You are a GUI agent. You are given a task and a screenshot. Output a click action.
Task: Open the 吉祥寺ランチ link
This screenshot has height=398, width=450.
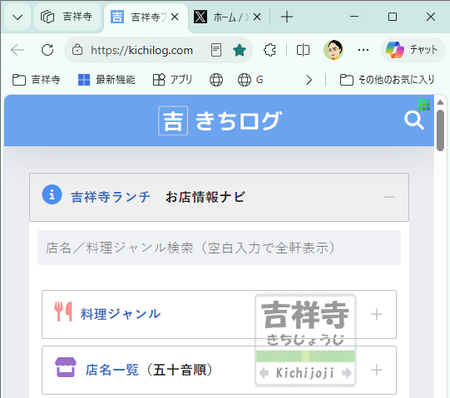tap(110, 197)
